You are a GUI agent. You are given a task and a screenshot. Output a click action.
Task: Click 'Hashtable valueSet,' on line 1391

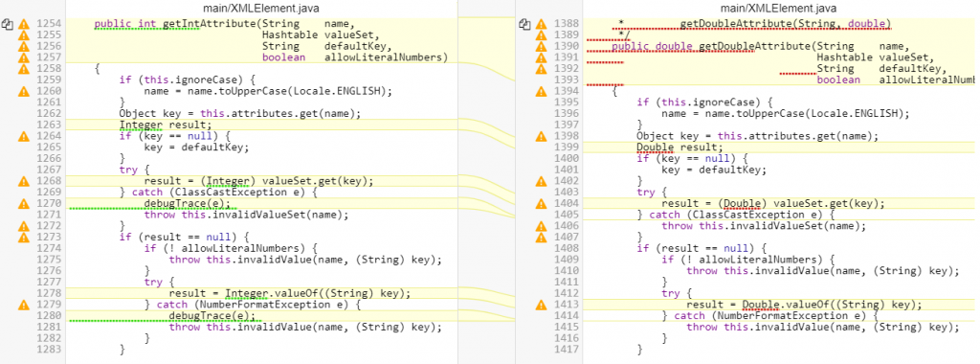(876, 58)
